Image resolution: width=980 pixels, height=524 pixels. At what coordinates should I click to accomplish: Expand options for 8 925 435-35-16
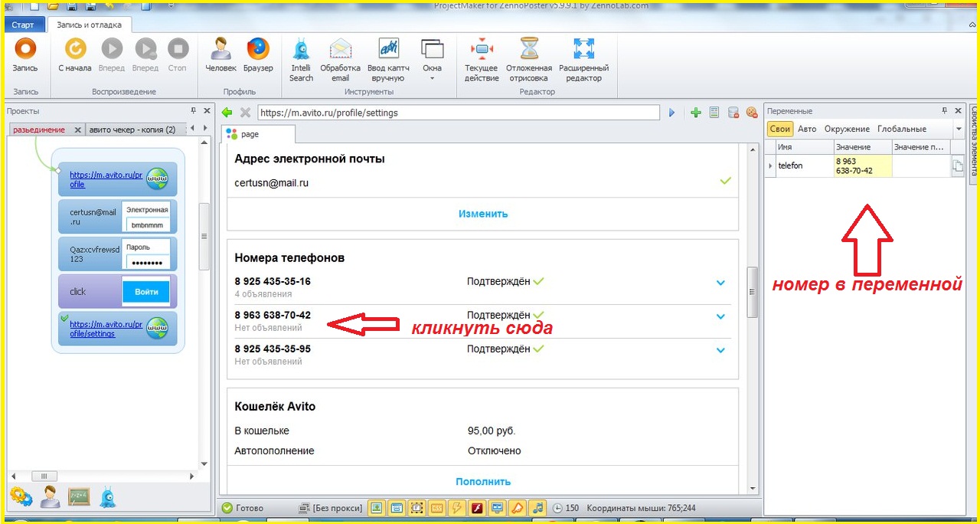point(720,283)
